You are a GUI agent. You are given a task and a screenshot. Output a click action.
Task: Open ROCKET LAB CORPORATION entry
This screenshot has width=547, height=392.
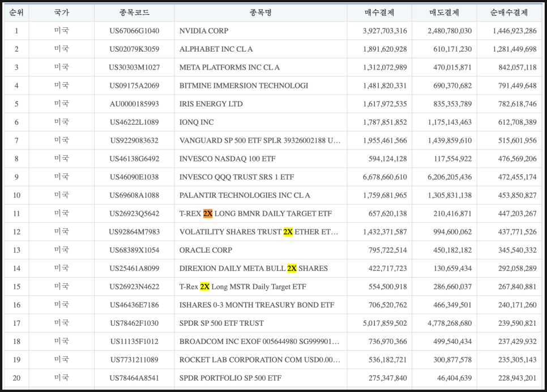pyautogui.click(x=259, y=360)
